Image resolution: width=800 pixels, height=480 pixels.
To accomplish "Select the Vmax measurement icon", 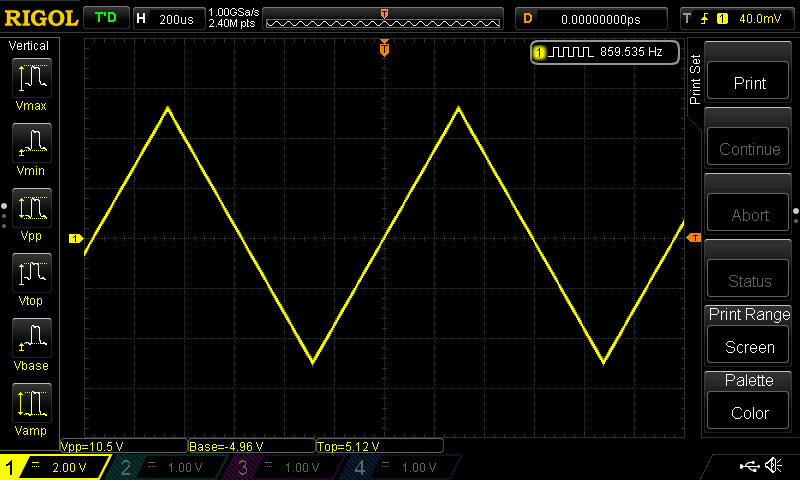I will point(32,78).
